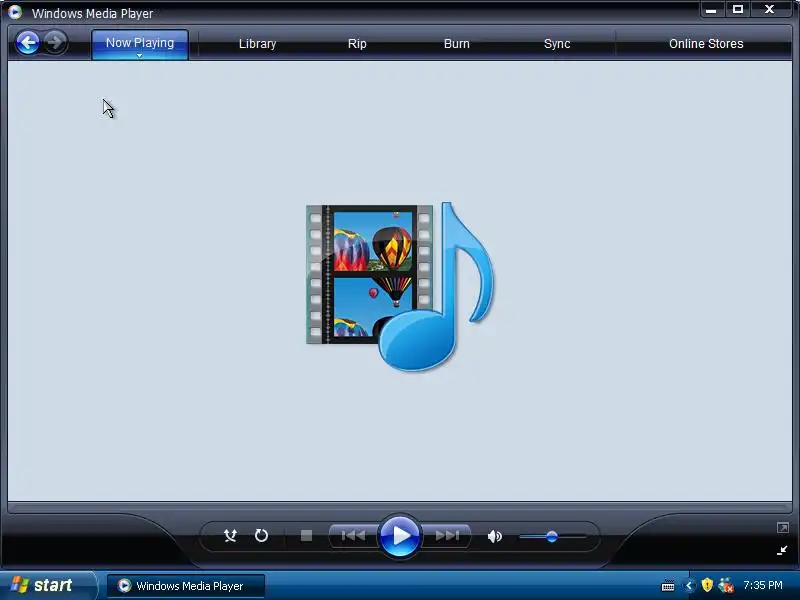
Task: Open the Burn tab
Action: (457, 44)
